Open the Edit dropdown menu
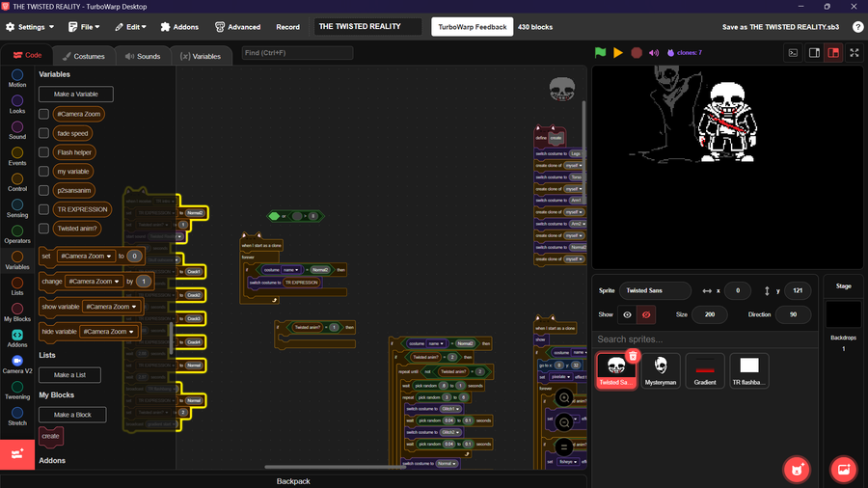Image resolution: width=868 pixels, height=488 pixels. click(x=130, y=27)
